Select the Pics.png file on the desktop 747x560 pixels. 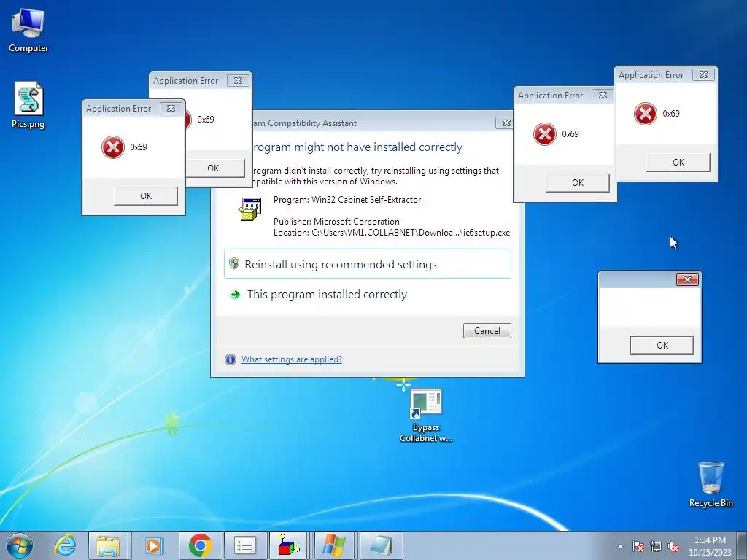tap(28, 106)
